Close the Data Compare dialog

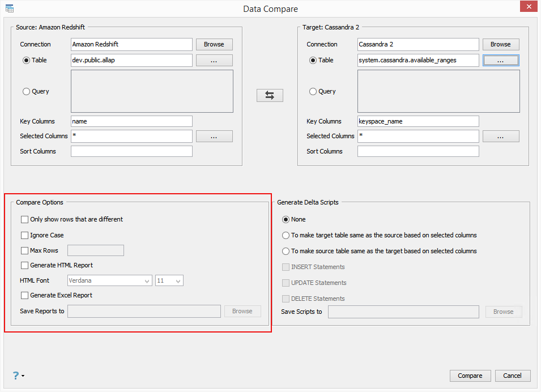[x=528, y=7]
